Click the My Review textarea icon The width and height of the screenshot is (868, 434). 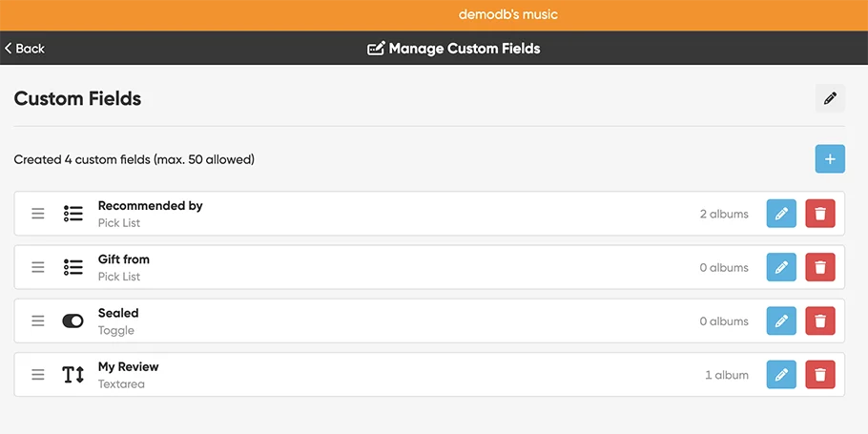(x=72, y=375)
